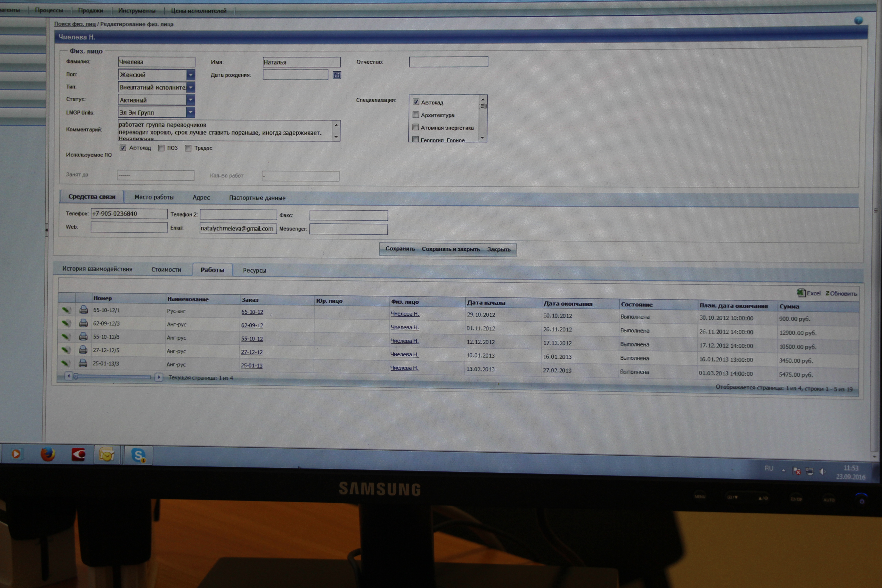The width and height of the screenshot is (882, 588).
Task: Click the page slider in the table footer
Action: [76, 376]
